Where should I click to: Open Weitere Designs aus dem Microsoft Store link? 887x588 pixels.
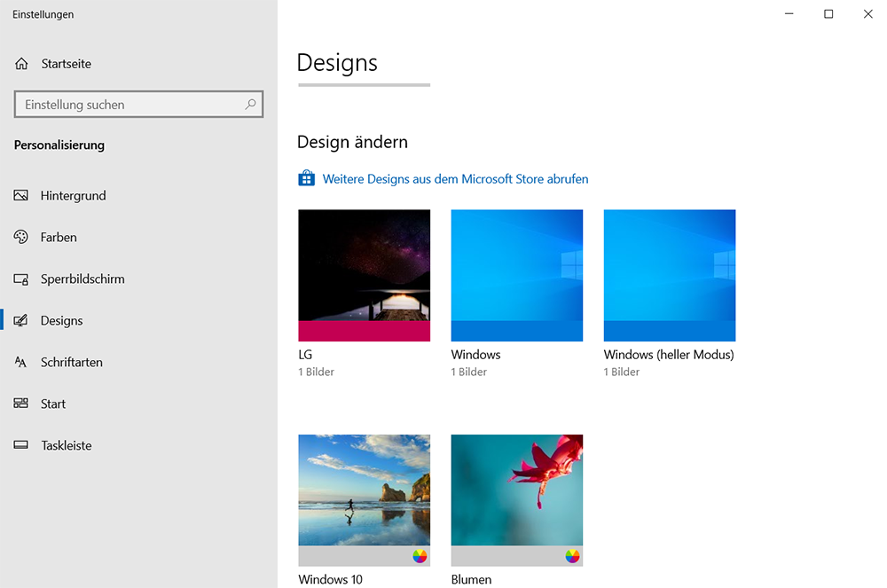(x=455, y=179)
